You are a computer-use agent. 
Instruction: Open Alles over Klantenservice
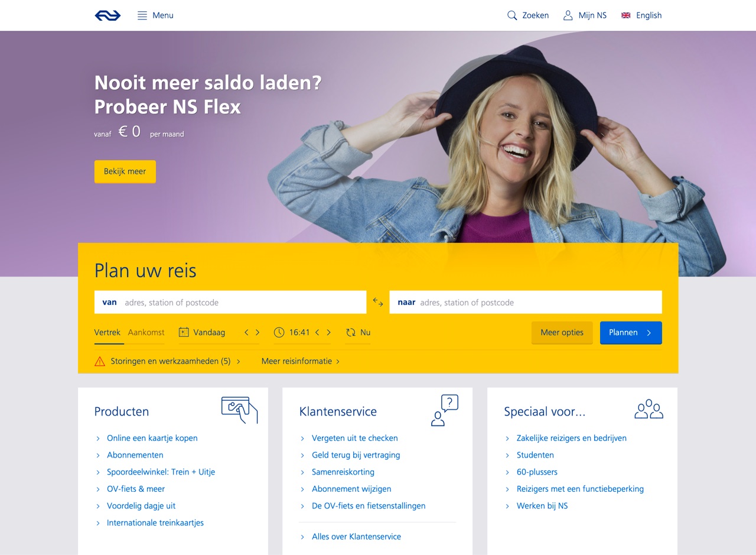click(x=356, y=537)
